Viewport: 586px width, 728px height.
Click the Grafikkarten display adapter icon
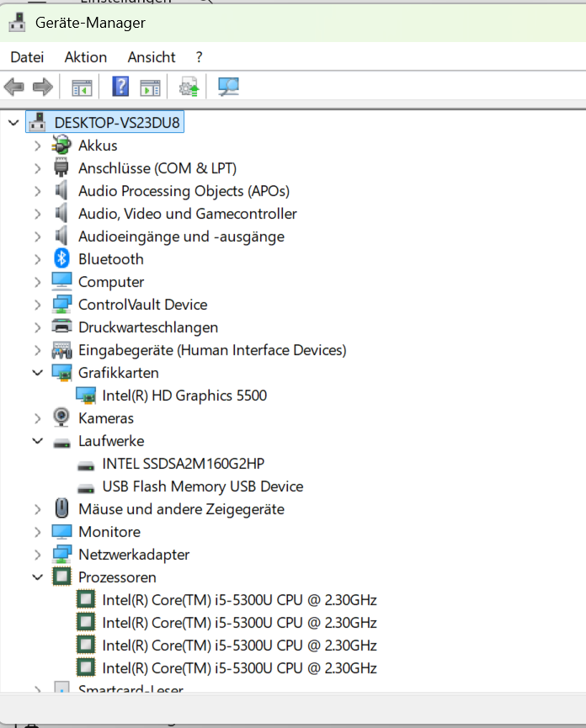pos(61,372)
